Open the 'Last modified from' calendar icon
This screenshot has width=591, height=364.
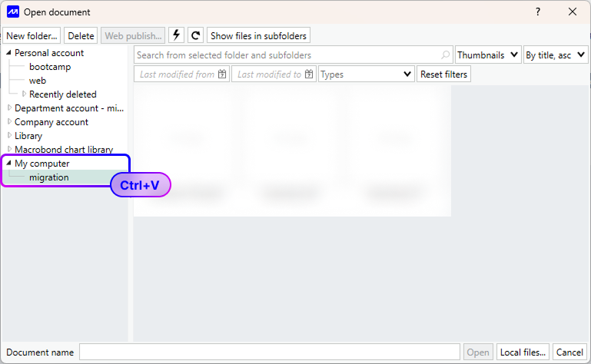[x=222, y=74]
